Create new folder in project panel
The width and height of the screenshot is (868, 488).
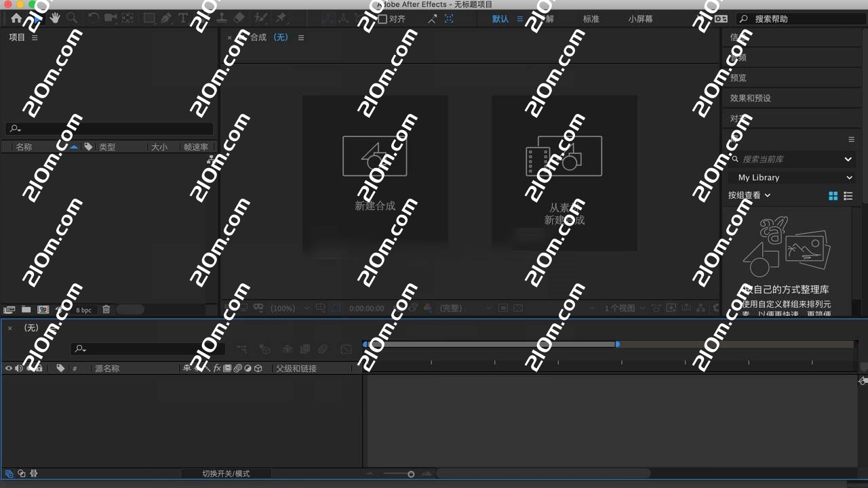click(26, 310)
